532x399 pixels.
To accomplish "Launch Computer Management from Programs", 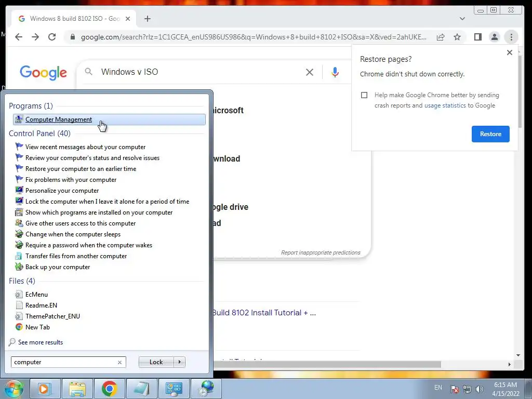I will point(109,119).
